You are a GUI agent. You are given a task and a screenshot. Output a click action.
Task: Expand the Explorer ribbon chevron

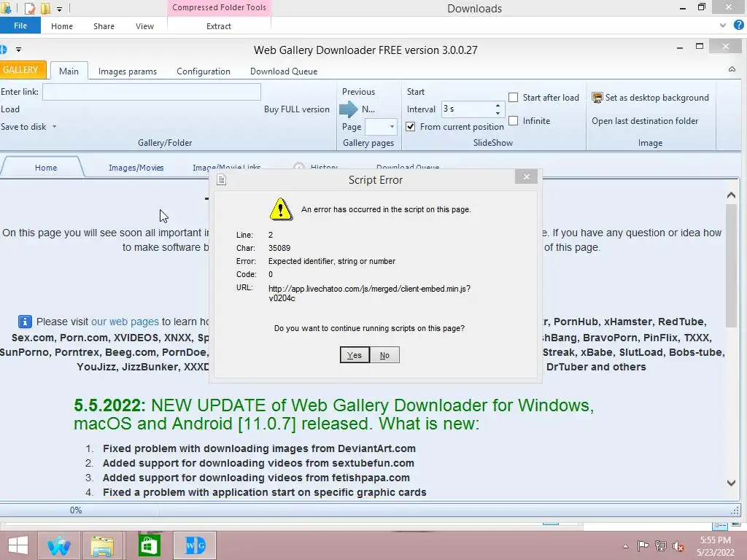(x=723, y=26)
